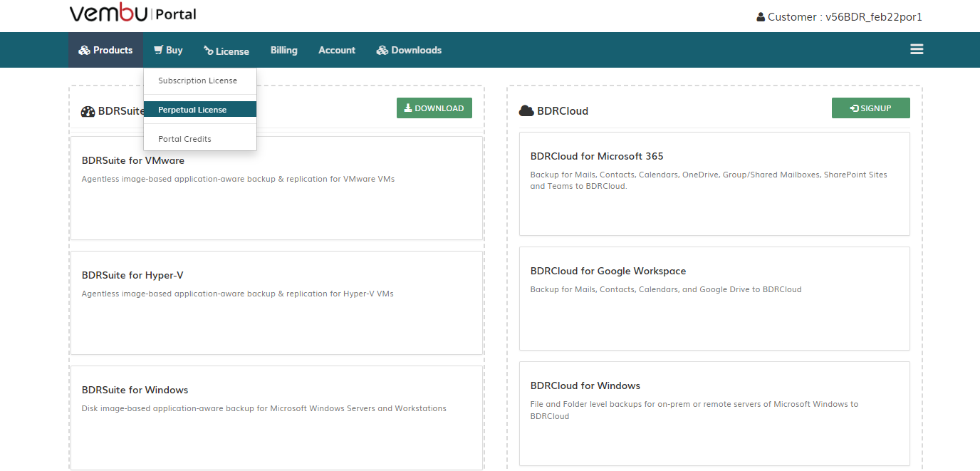This screenshot has width=980, height=471.
Task: Click customer name v56BDR_feb22por1
Action: [x=874, y=17]
